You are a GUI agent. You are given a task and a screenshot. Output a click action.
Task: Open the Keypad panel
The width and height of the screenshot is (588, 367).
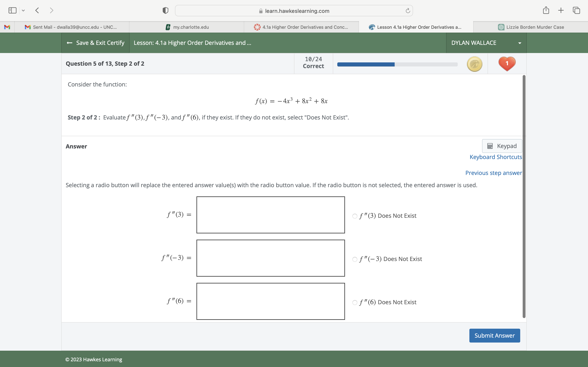coord(501,146)
